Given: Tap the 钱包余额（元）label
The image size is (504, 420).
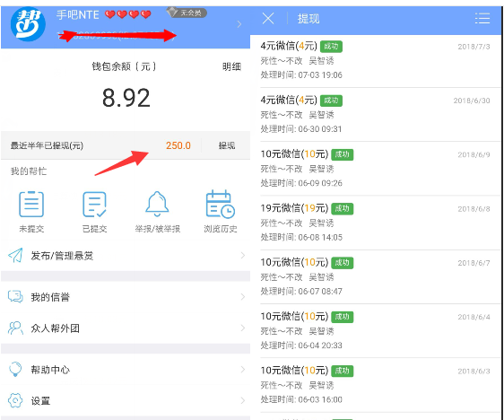Looking at the screenshot, I should click(x=124, y=66).
